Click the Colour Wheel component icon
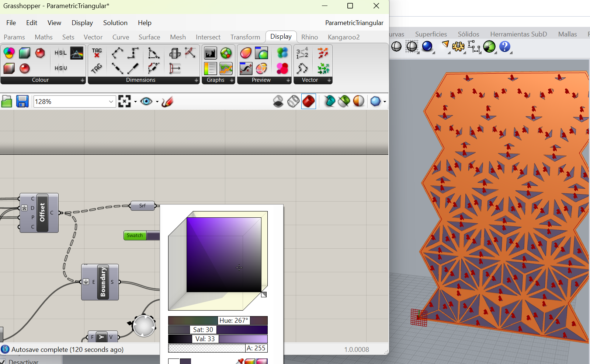 pyautogui.click(x=9, y=53)
